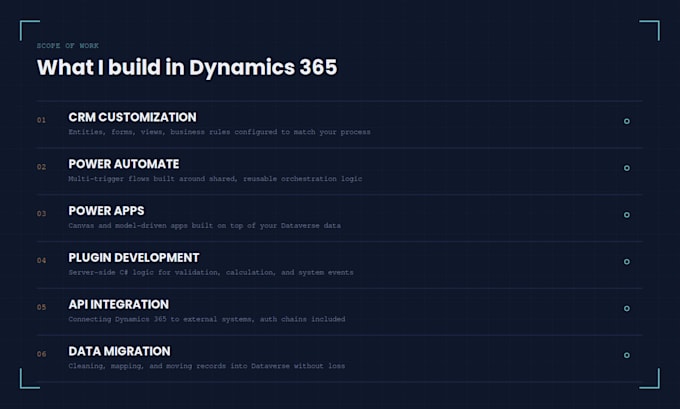Click the number 03 label
The image size is (680, 409).
coord(41,214)
